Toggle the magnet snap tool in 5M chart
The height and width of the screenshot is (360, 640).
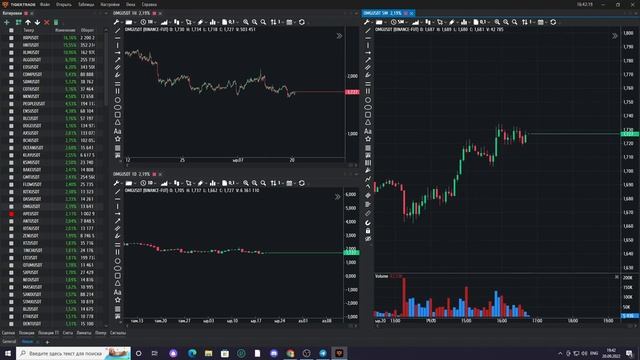[368, 223]
